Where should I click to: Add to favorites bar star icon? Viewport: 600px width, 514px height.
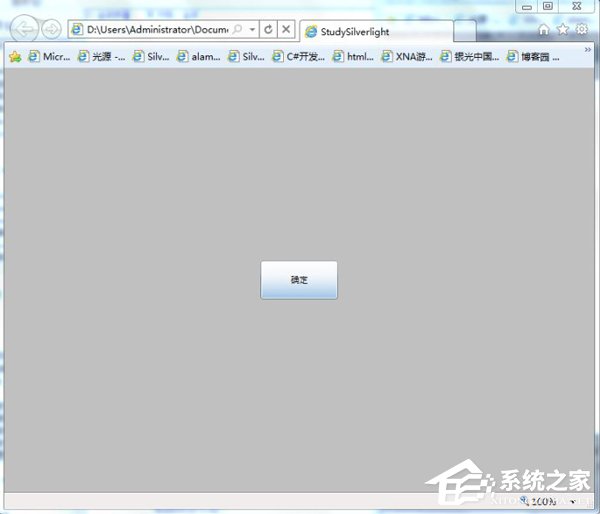tap(15, 57)
